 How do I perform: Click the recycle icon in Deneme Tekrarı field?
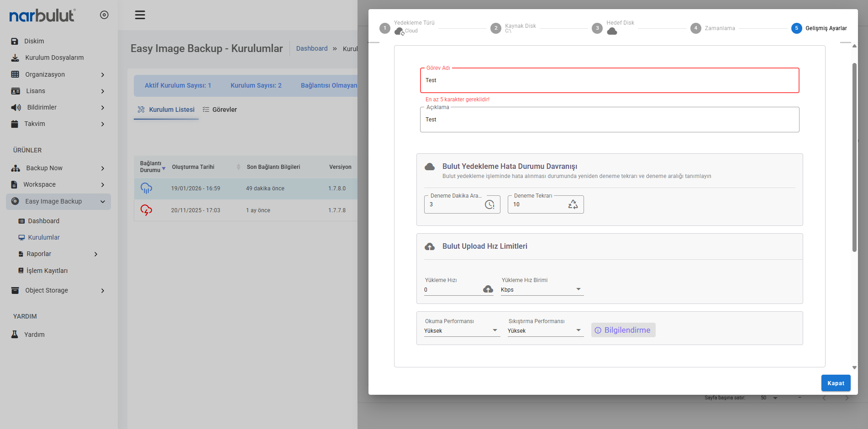pyautogui.click(x=573, y=204)
